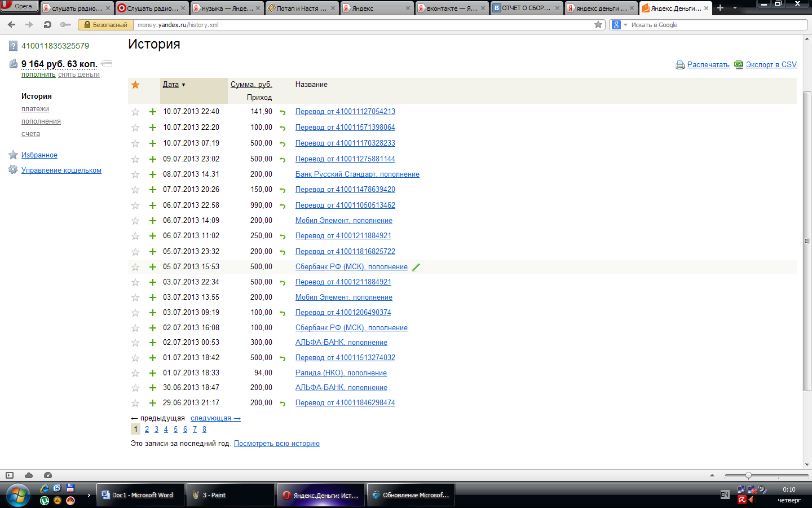Click the orange star column header icon
This screenshot has width=812, height=508.
coord(135,85)
